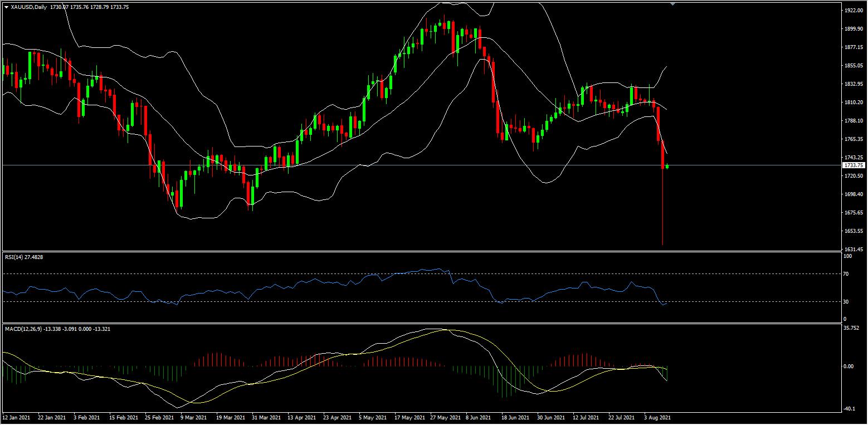Click the chart shift triangle marker at top
This screenshot has height=425, width=868.
(672, 3)
